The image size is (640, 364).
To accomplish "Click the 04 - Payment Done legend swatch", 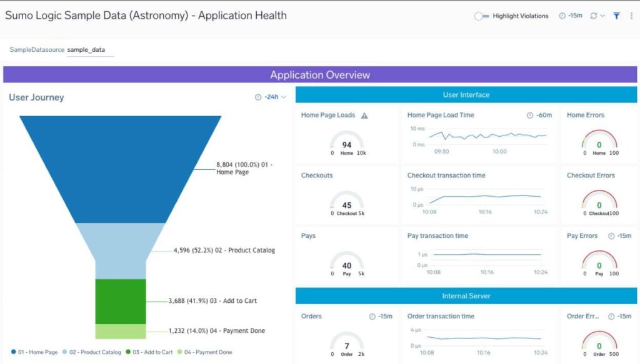I will tap(180, 352).
